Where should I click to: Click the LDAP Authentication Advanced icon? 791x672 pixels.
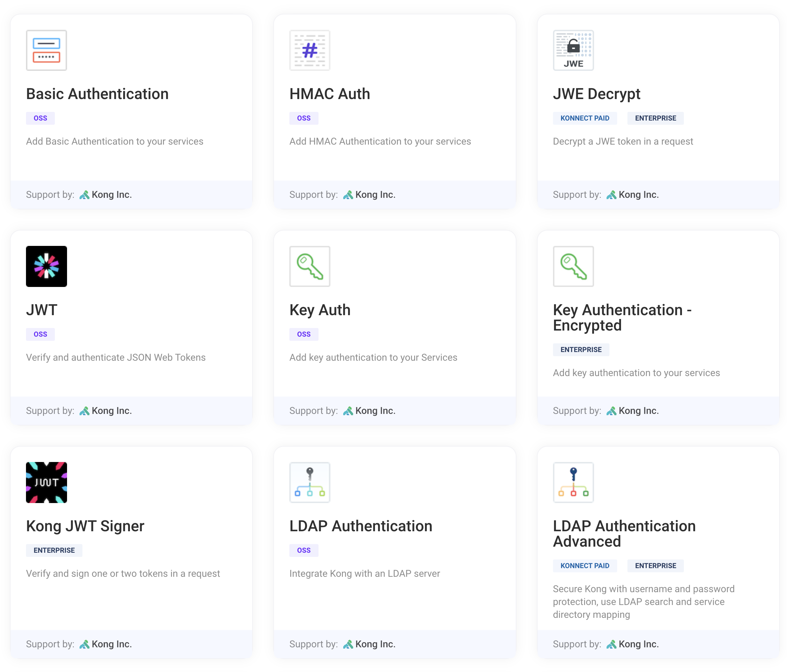[573, 482]
